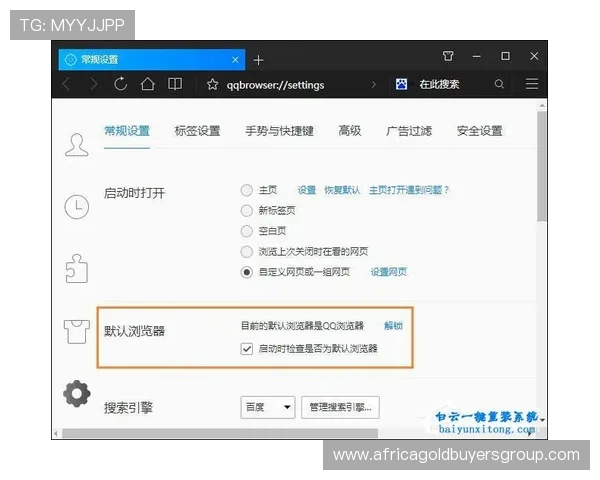Click the magnifier search icon
Image resolution: width=600 pixels, height=480 pixels.
499,84
